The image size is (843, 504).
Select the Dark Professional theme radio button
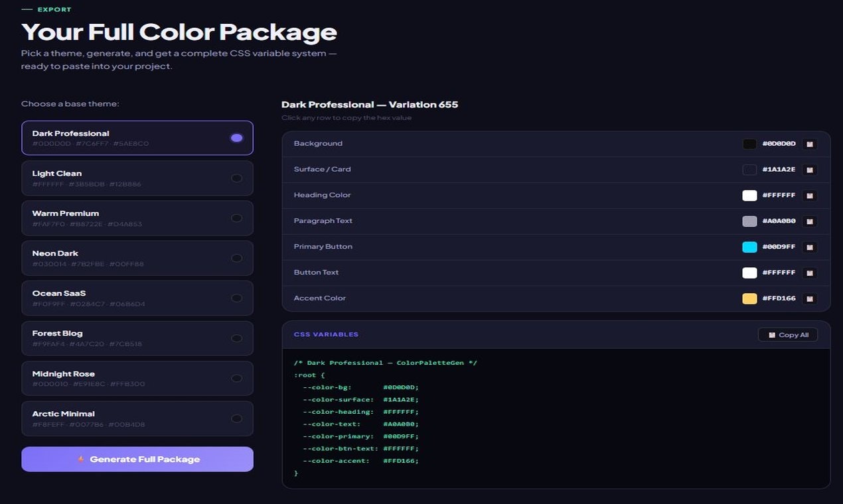coord(237,137)
